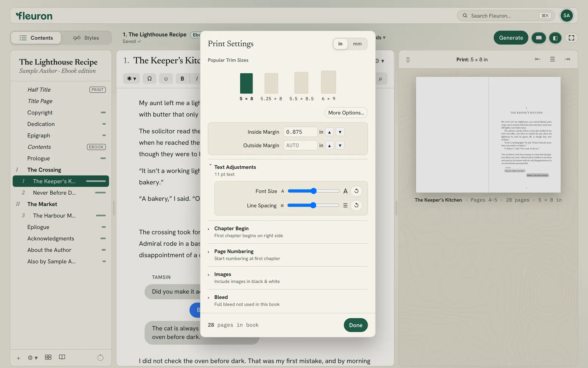
Task: Click the Search Fleuron field
Action: (506, 15)
